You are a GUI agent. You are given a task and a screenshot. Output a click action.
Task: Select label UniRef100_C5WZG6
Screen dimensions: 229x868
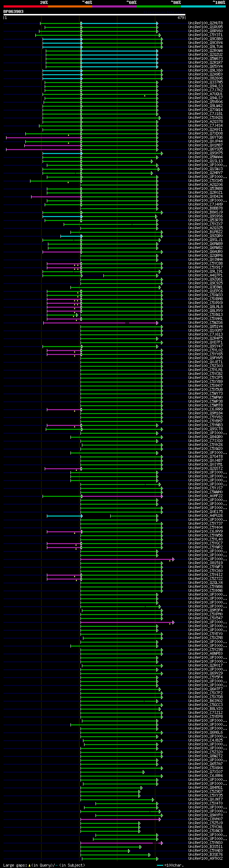tap(205, 323)
